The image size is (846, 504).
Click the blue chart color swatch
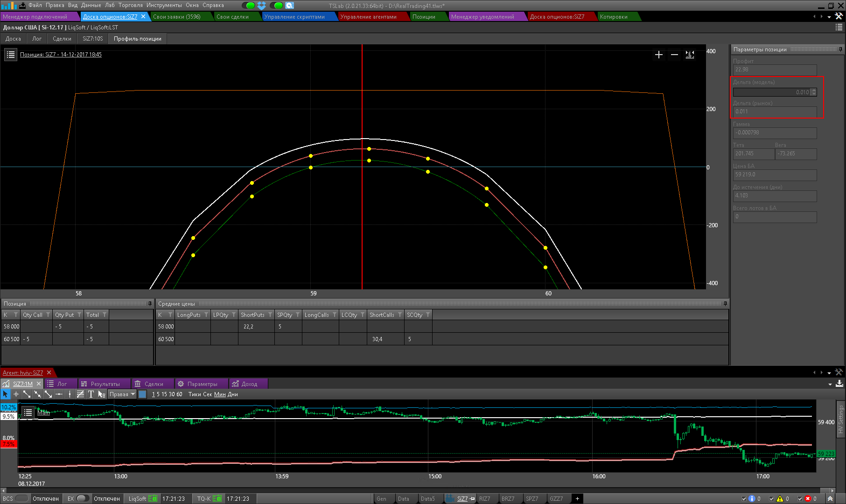(143, 394)
